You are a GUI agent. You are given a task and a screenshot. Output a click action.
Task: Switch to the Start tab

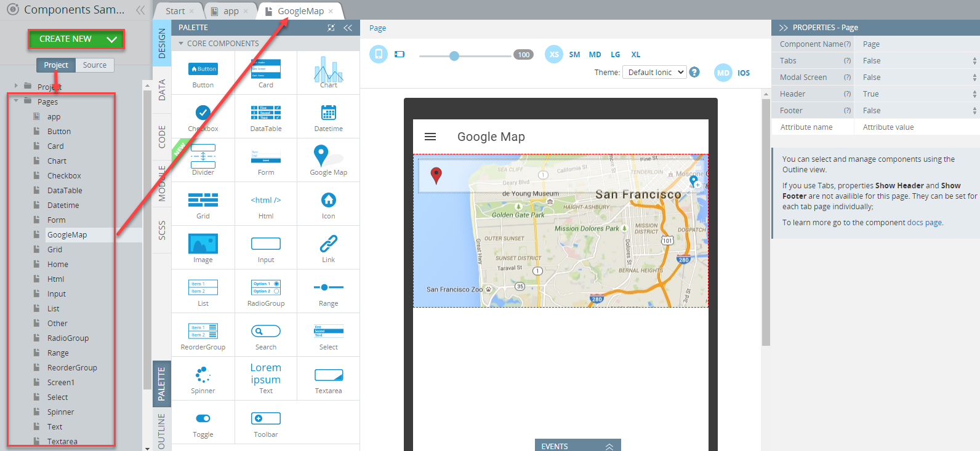coord(175,11)
